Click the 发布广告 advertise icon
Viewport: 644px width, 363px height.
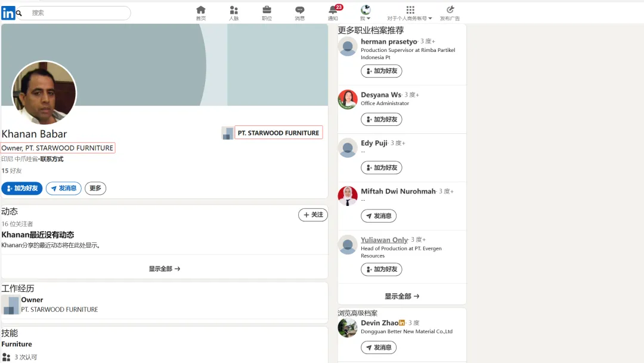450,11
